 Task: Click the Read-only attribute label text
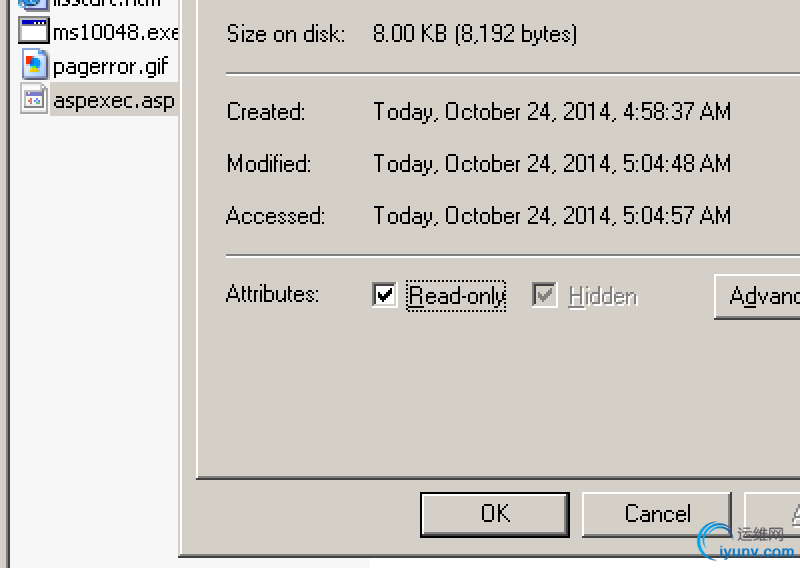[457, 296]
